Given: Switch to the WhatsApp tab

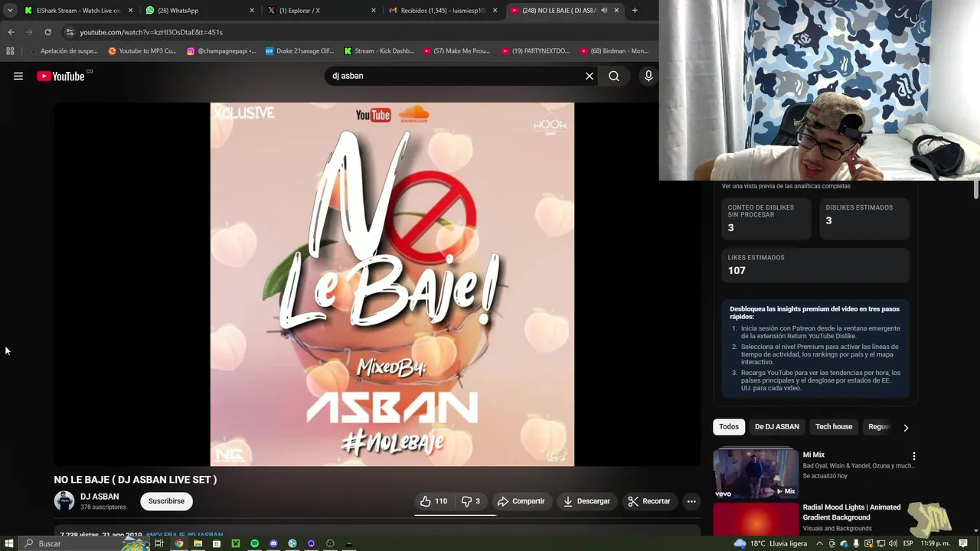Looking at the screenshot, I should click(x=201, y=11).
